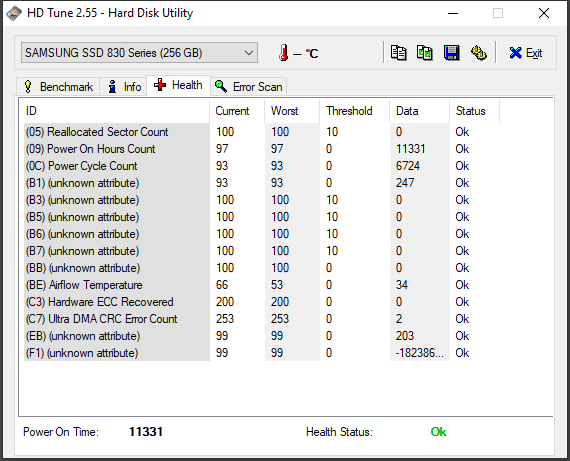Copy screenshot to clipboard toolbar icon

coord(425,53)
